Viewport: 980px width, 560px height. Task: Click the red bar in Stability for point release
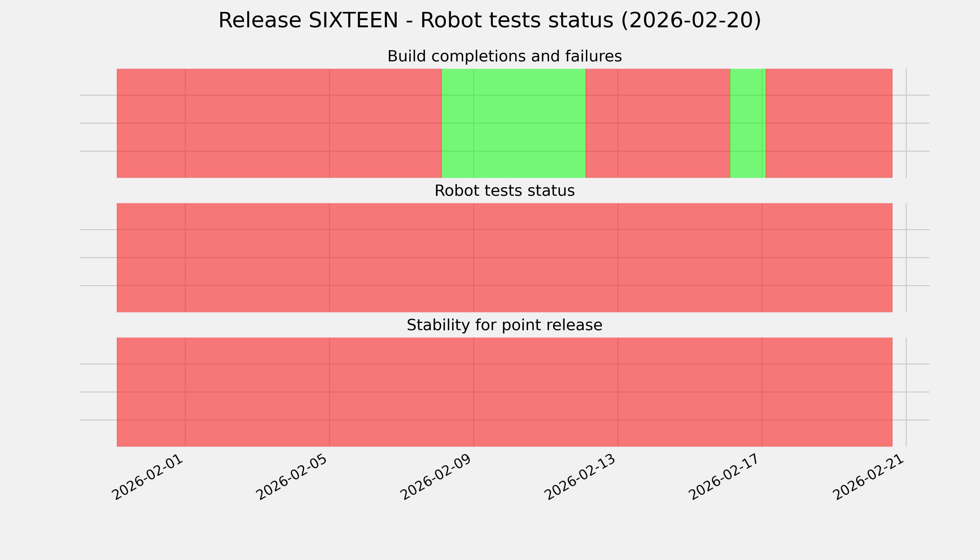(x=504, y=392)
